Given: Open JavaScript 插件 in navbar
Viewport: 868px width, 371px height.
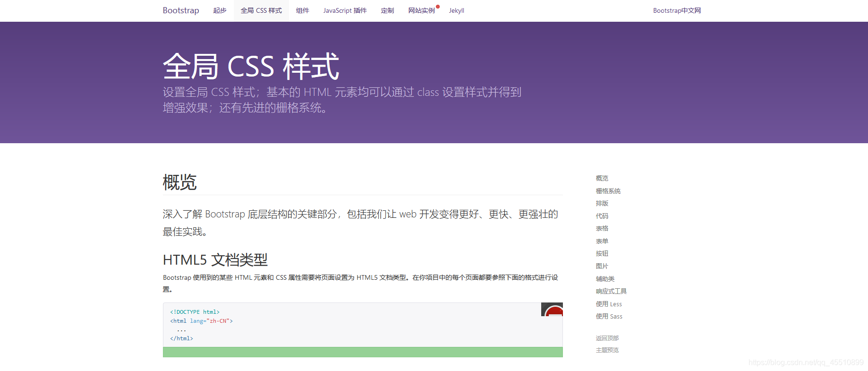Looking at the screenshot, I should [x=345, y=10].
